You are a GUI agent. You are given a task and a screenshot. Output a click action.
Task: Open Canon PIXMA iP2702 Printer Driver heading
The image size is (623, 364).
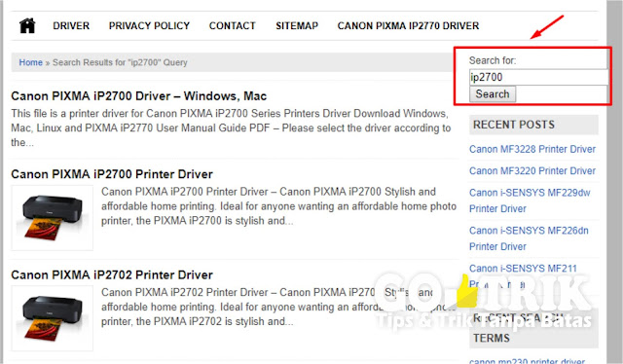click(112, 275)
